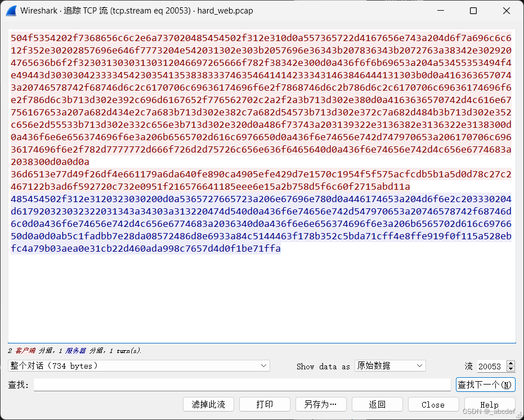Close the dialog using title bar X
The width and height of the screenshot is (524, 420).
coord(507,11)
